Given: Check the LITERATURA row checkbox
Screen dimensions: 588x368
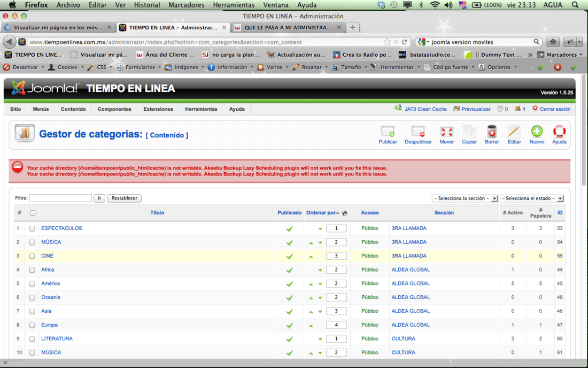Looking at the screenshot, I should click(x=32, y=339).
